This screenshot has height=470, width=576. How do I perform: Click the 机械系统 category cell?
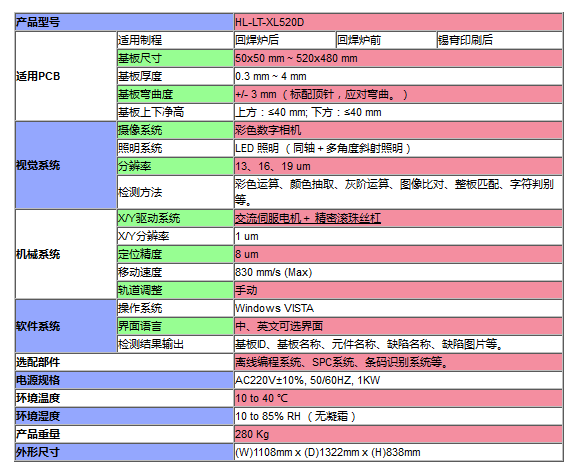pyautogui.click(x=66, y=254)
